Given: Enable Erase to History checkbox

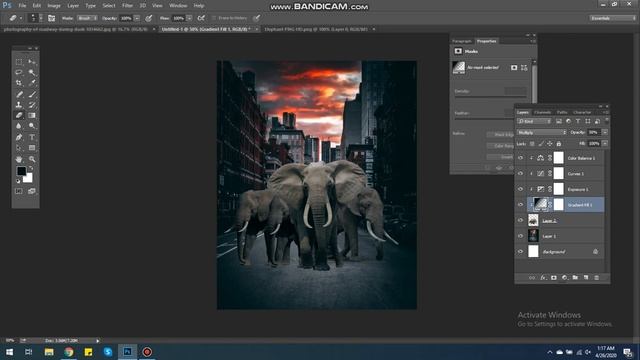Looking at the screenshot, I should click(213, 18).
